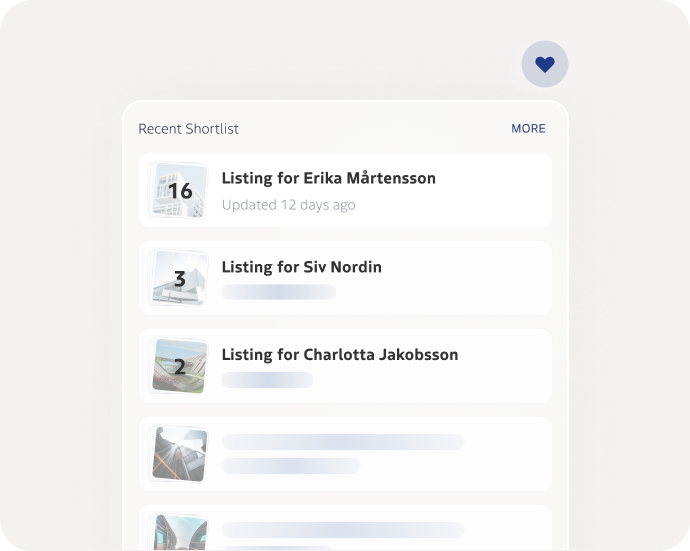This screenshot has width=690, height=551.
Task: Select Listing for Erika Mårtensson title
Action: point(328,179)
